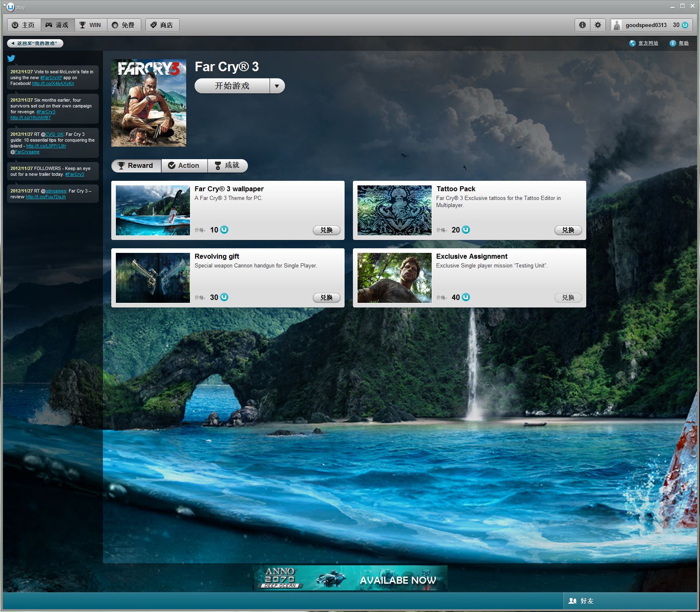
Task: Open 帮助 help link
Action: (683, 43)
